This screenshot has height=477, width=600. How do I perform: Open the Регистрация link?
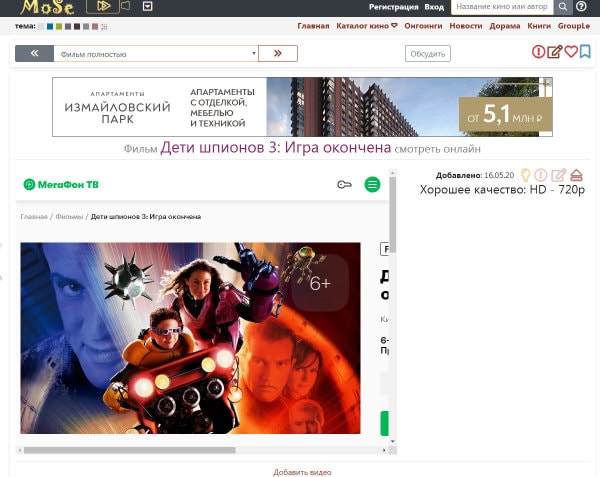click(393, 7)
